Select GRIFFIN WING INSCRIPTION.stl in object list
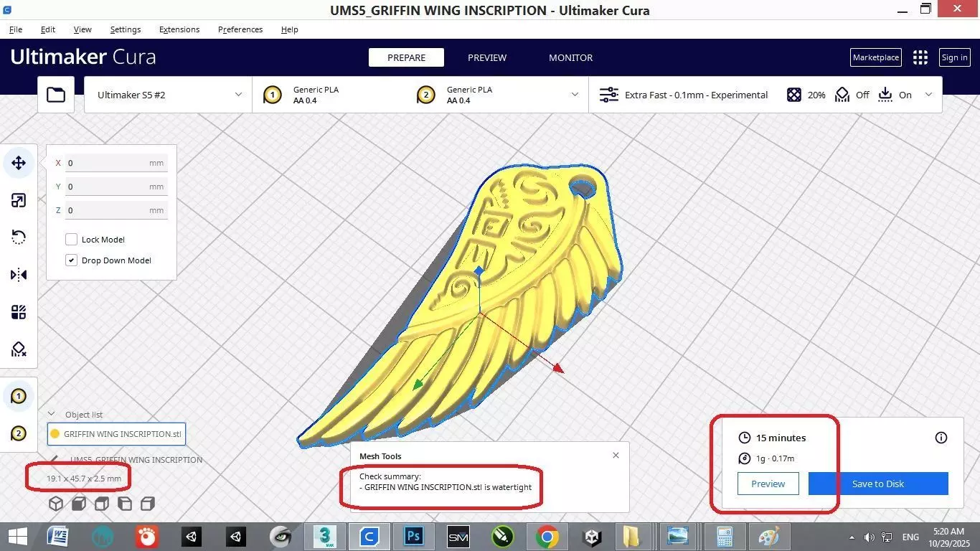The height and width of the screenshot is (551, 980). [116, 433]
